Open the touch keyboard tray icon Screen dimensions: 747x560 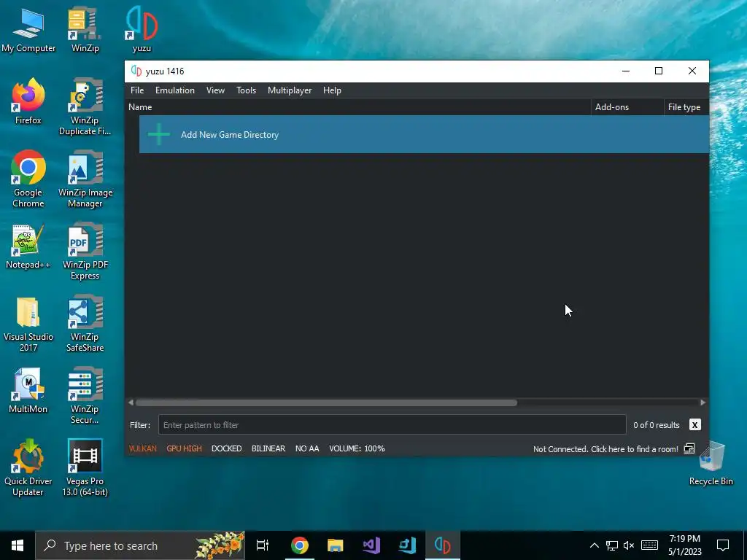tap(649, 545)
